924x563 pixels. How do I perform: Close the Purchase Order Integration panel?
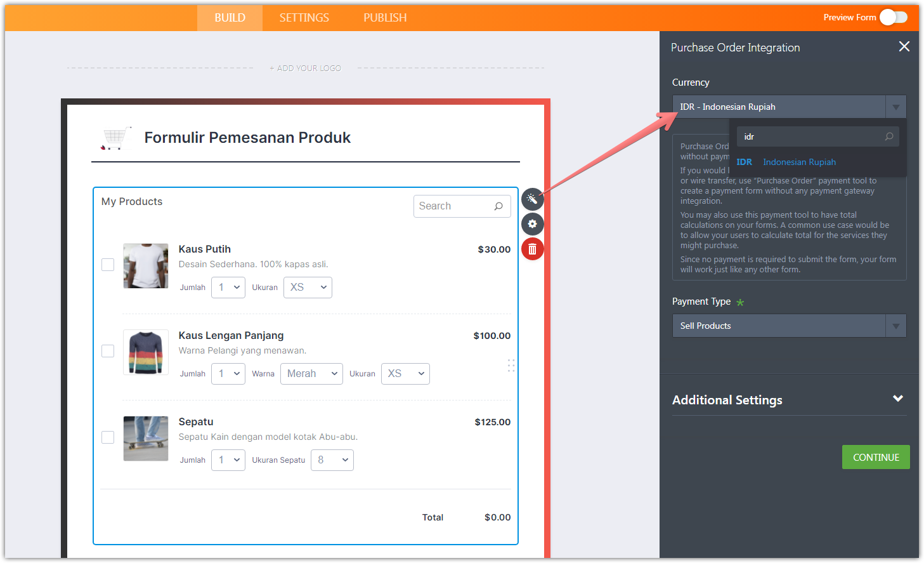pos(904,46)
